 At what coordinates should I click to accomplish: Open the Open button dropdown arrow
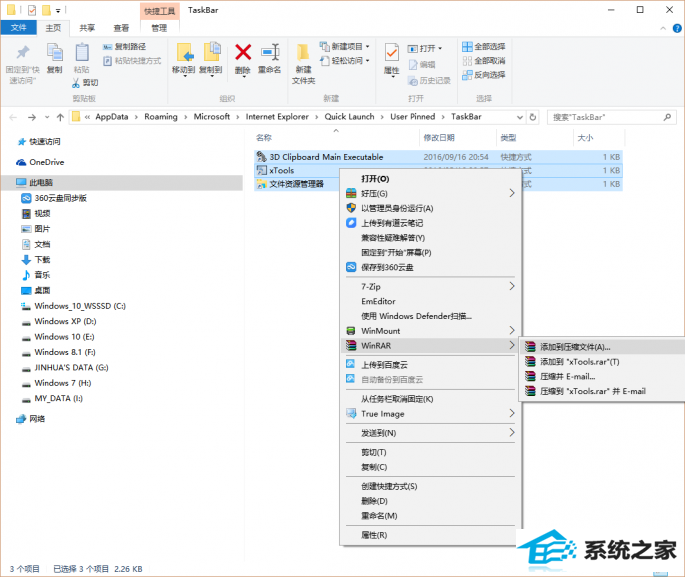coord(440,48)
